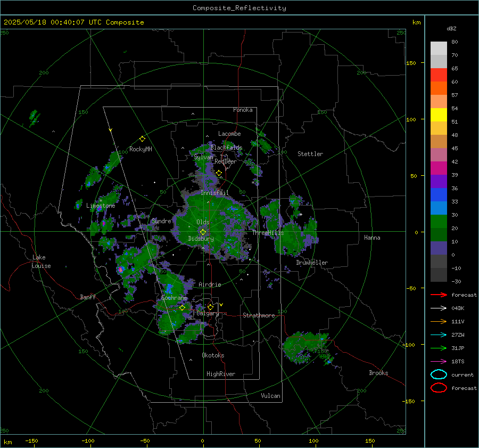Click the yellow diamond marker near Cochrane
The image size is (479, 448).
coord(182,308)
